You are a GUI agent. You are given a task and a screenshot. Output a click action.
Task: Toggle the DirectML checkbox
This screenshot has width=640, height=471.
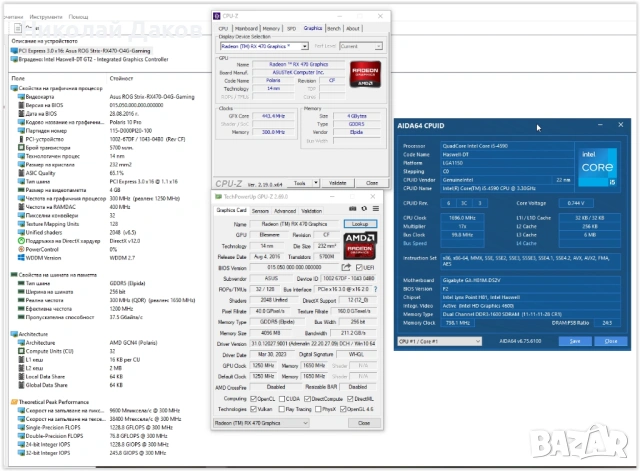(x=350, y=399)
